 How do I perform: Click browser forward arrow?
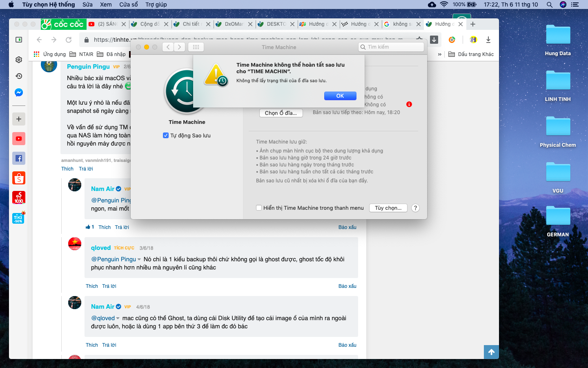[54, 40]
